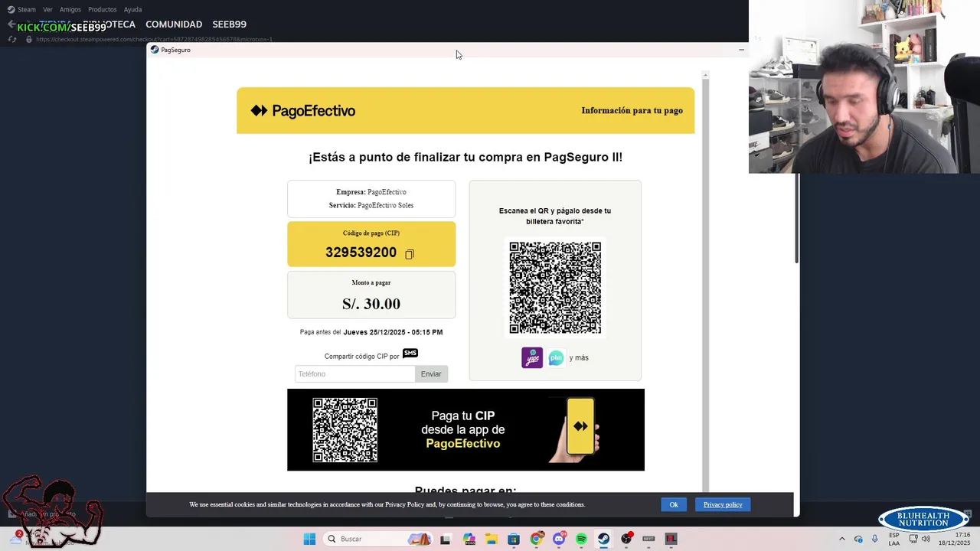Open Spotify from the taskbar

[581, 539]
